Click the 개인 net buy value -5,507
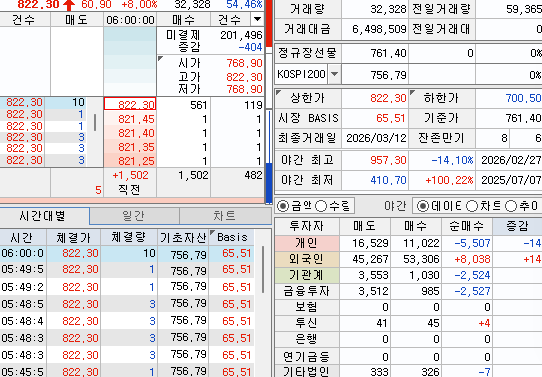542x377 pixels. pos(472,243)
